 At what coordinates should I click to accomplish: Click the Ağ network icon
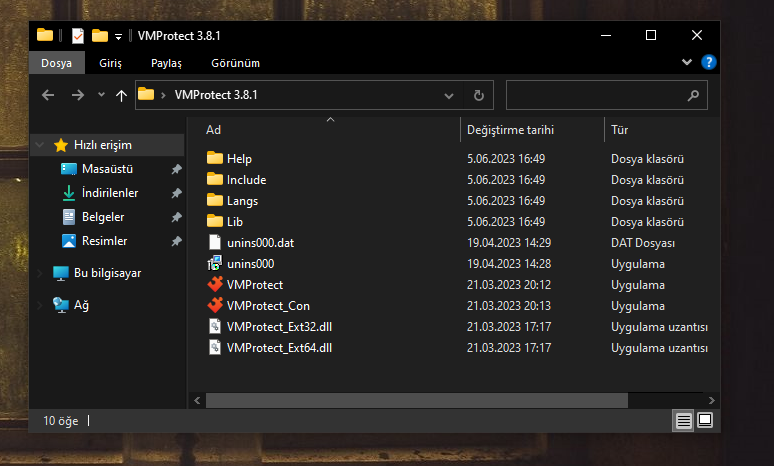point(61,305)
